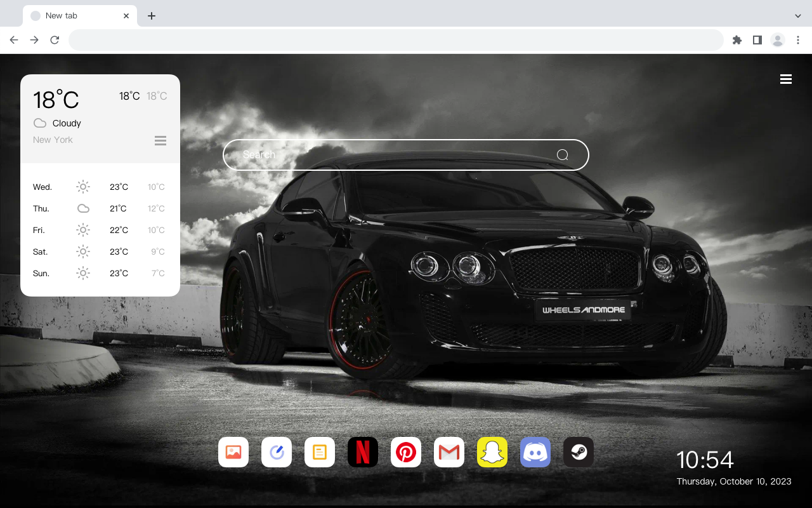
Task: Open the weather widget menu icon
Action: (160, 140)
